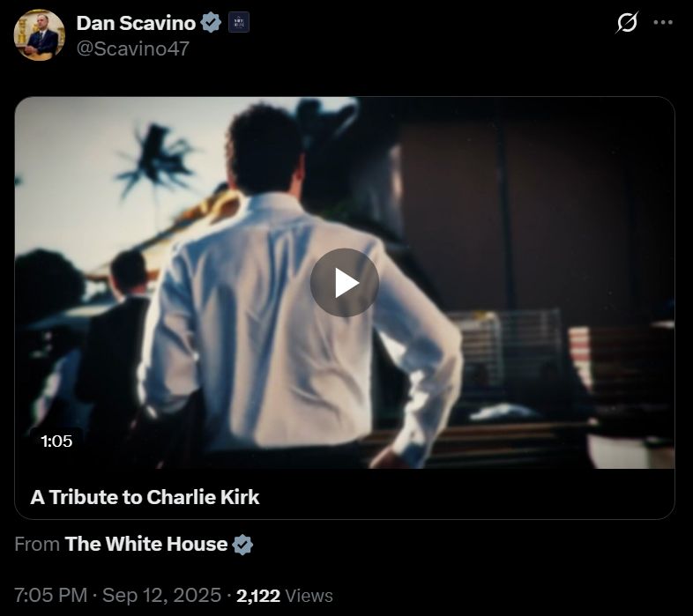Click the 'Views' label text
Screen dimensions: 693x616
(x=309, y=596)
